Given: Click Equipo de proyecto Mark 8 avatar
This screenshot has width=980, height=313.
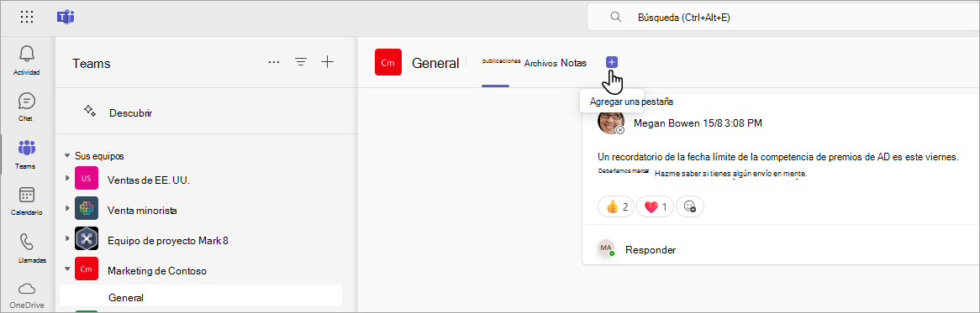Looking at the screenshot, I should pyautogui.click(x=87, y=239).
